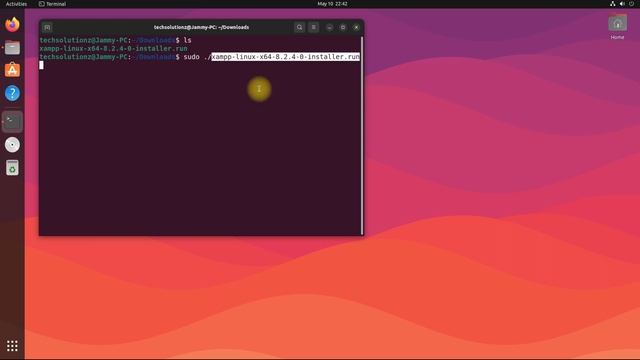This screenshot has width=640, height=360.
Task: Click the volume icon in top bar
Action: tap(622, 4)
